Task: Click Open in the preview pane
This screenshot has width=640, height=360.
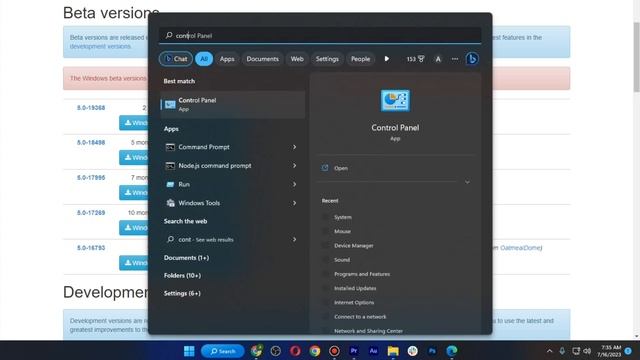Action: pyautogui.click(x=341, y=168)
